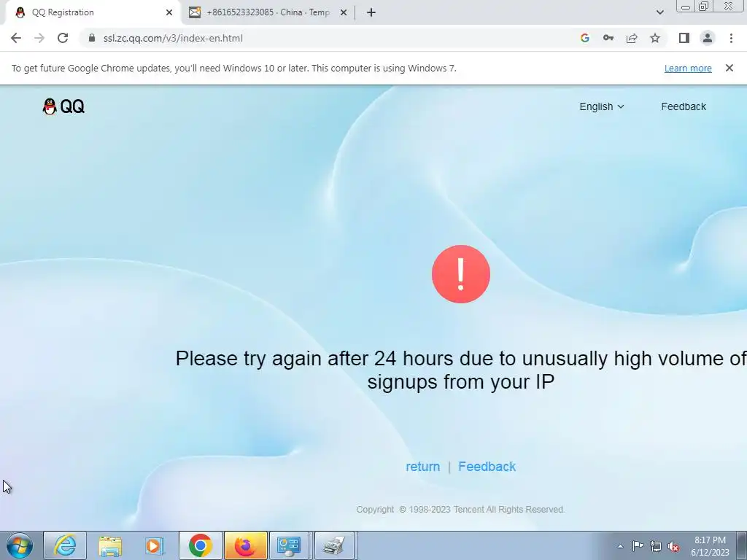Go back to the previous page
Screen dimensions: 747x560
16,38
